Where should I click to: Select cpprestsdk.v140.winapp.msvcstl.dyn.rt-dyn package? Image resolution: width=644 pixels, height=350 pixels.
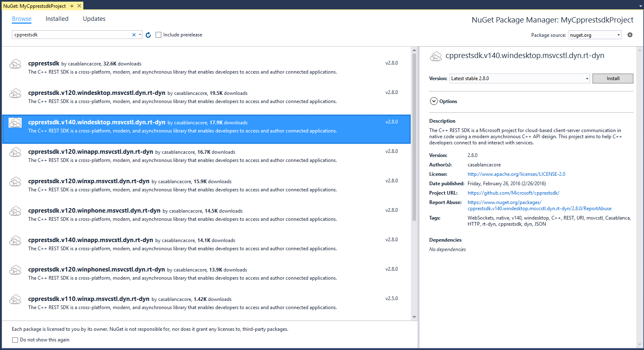(x=91, y=240)
